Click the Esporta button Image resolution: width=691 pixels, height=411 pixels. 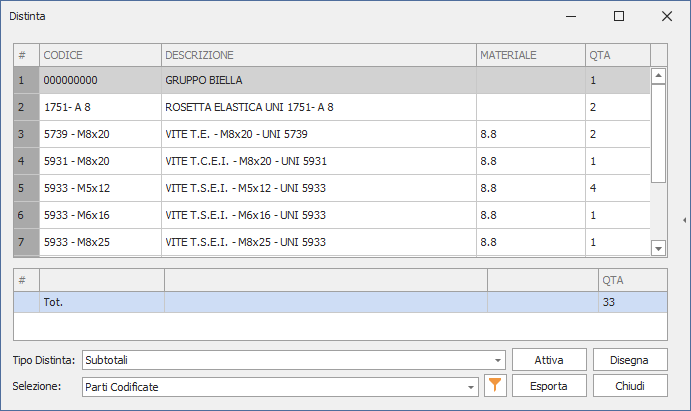549,386
